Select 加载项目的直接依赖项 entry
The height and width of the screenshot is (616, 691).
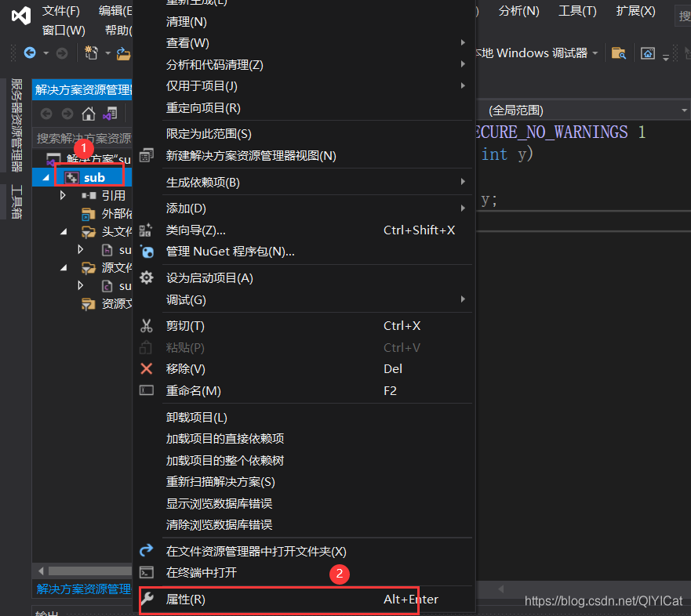coord(304,439)
